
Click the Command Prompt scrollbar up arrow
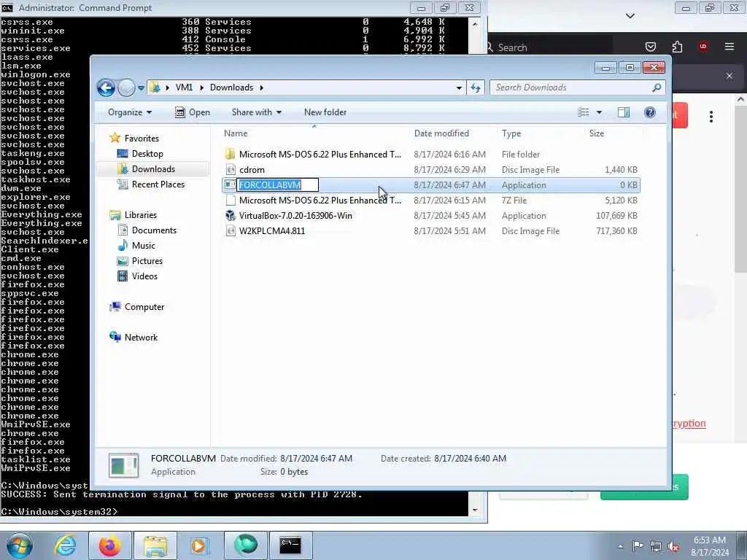[475, 23]
